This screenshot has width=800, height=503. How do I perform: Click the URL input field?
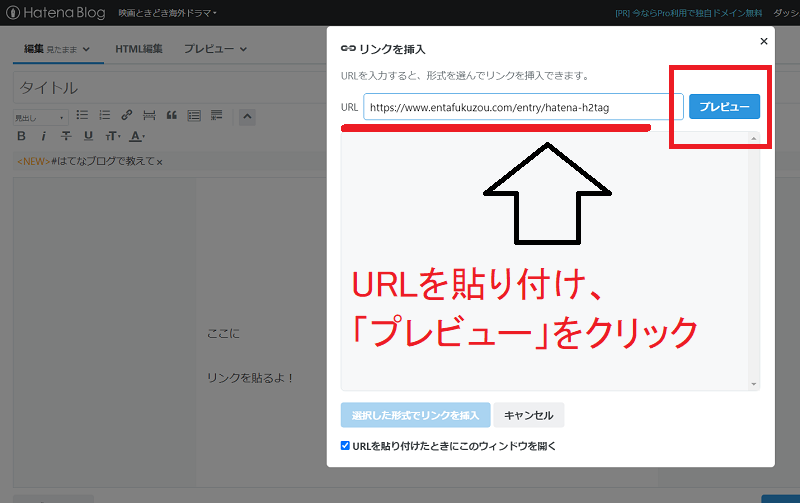(523, 107)
